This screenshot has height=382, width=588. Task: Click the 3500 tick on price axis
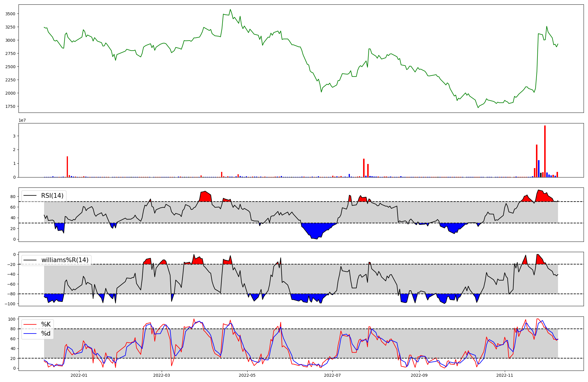click(10, 14)
